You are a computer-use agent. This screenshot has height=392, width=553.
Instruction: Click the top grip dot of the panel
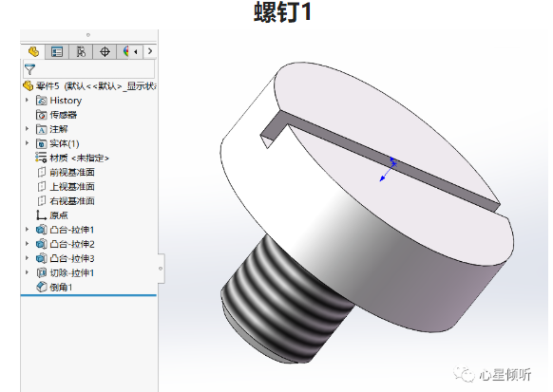88,35
